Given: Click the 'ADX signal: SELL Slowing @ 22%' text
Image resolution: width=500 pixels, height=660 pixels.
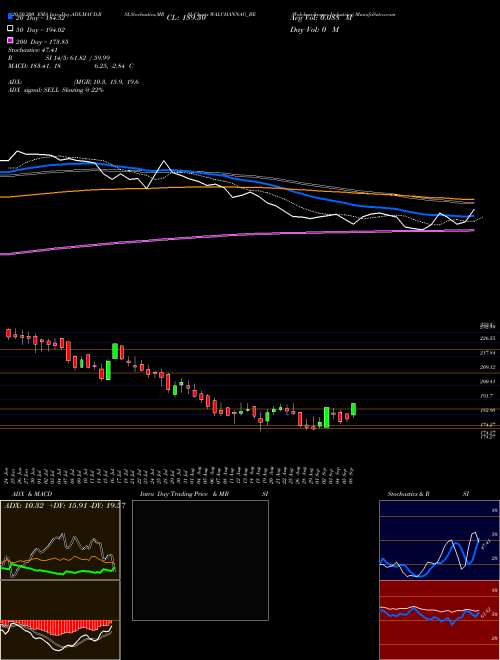Looking at the screenshot, I should [x=56, y=90].
